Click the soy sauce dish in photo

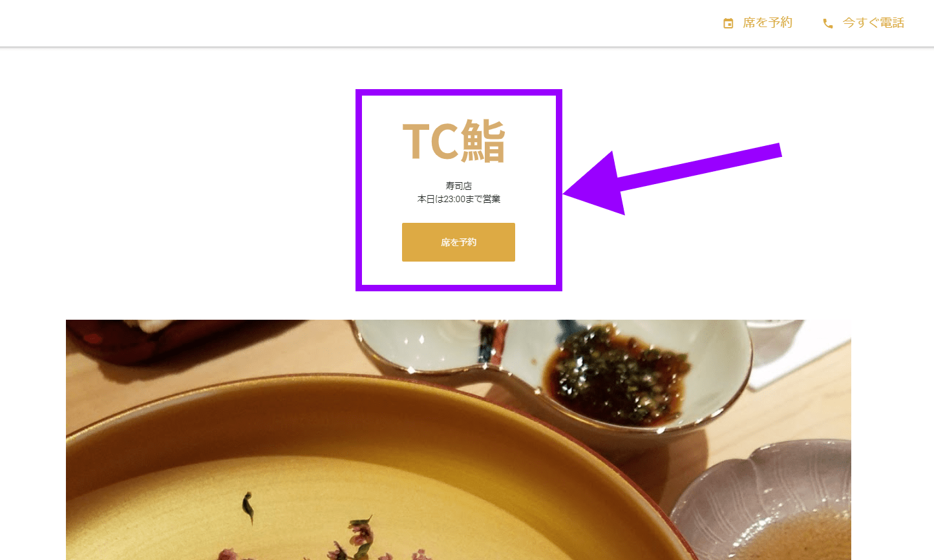click(x=614, y=375)
